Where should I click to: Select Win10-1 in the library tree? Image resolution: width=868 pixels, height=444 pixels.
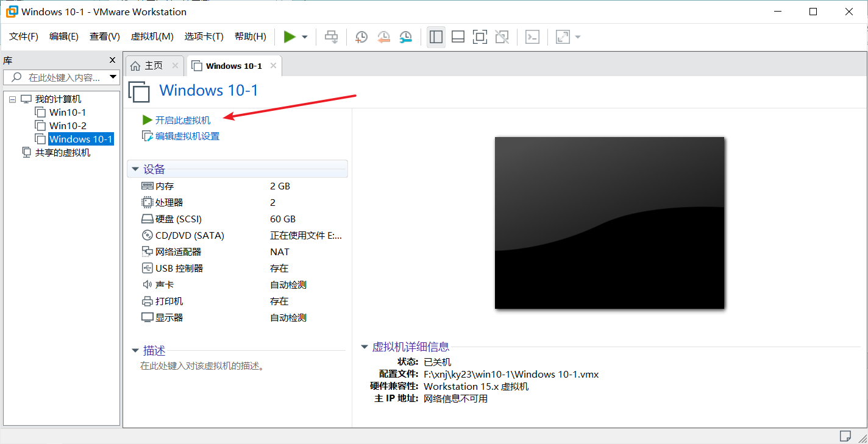click(x=68, y=112)
